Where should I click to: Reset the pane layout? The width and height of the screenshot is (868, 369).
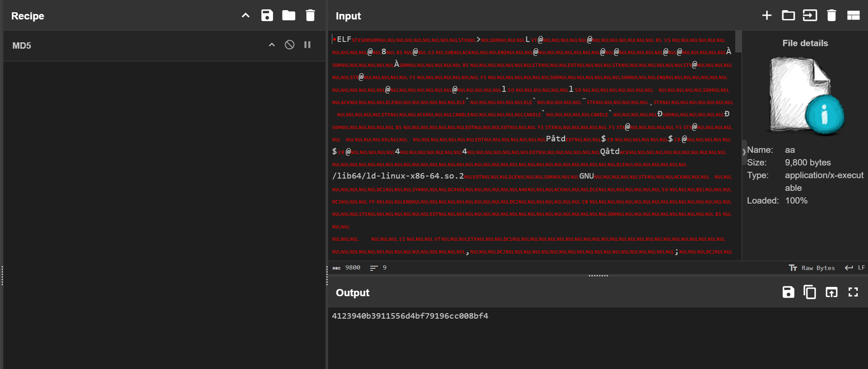pyautogui.click(x=853, y=16)
